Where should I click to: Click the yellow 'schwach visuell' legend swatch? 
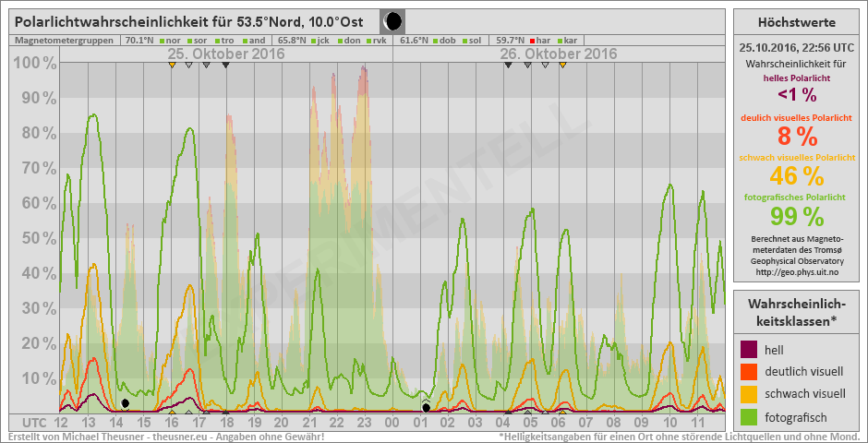pyautogui.click(x=750, y=395)
